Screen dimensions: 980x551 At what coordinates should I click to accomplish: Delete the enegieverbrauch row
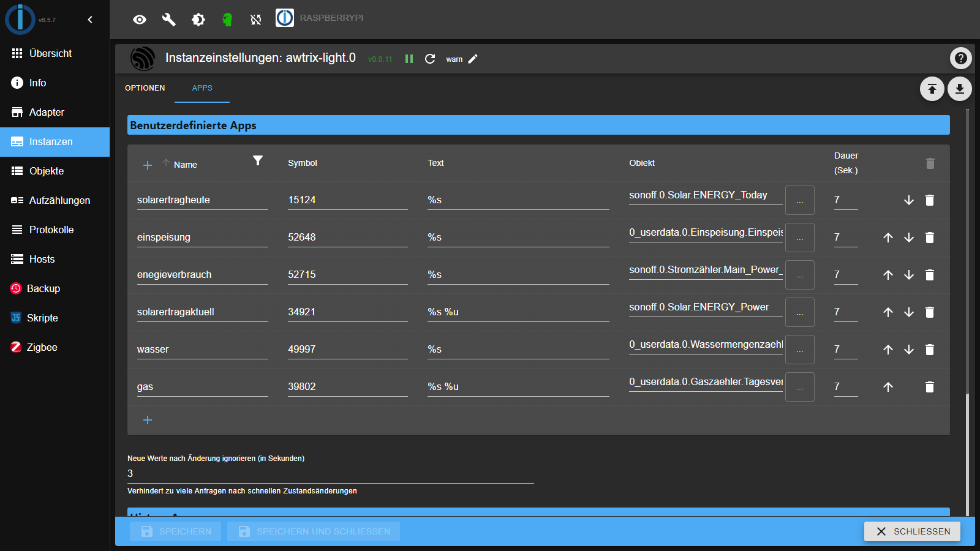point(930,275)
